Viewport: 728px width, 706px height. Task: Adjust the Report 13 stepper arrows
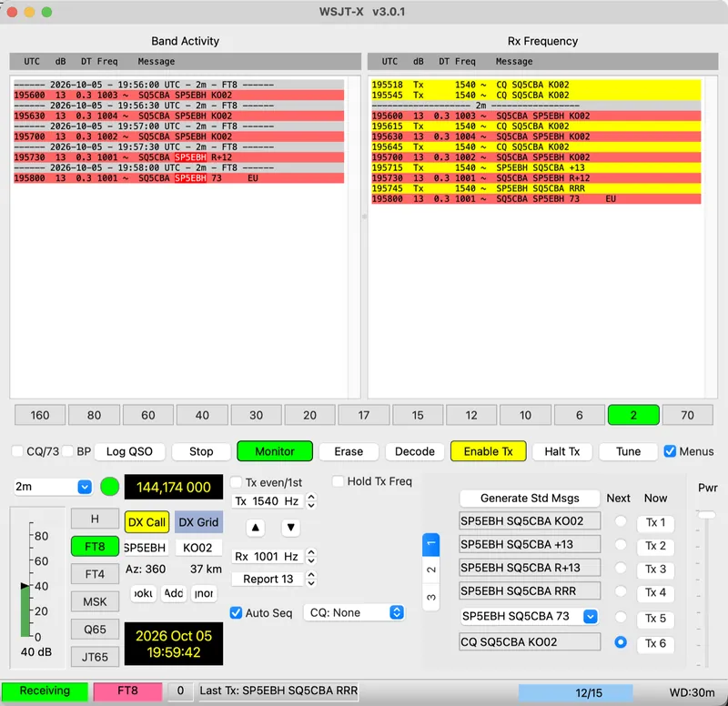(x=311, y=579)
